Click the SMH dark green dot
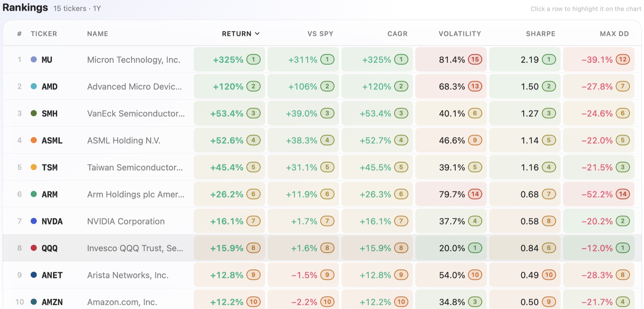Screen dimensions: 644x309 [x=34, y=113]
